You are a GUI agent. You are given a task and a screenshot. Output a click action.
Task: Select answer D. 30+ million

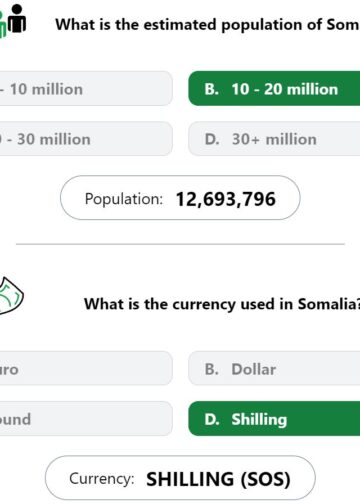point(274,139)
